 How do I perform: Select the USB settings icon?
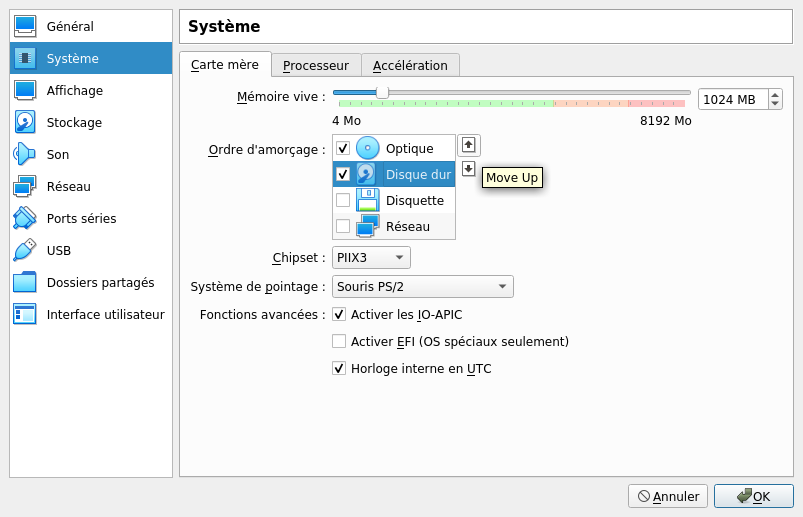(x=25, y=250)
